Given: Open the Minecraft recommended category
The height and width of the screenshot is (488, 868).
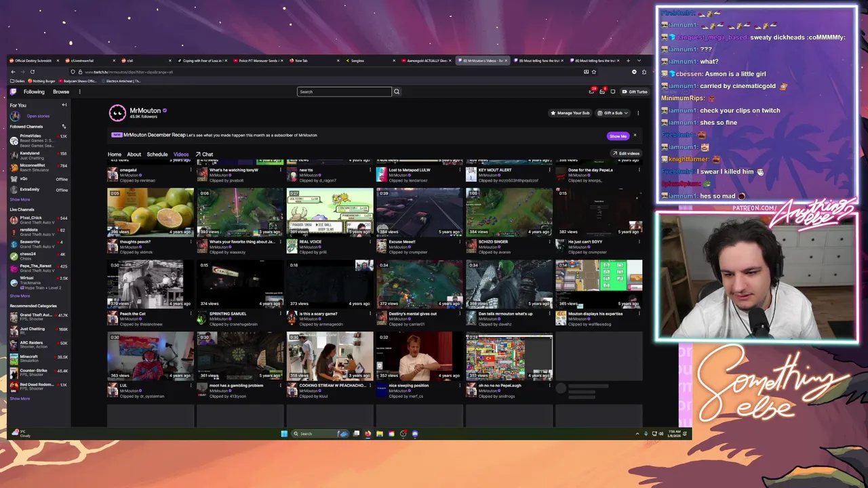Looking at the screenshot, I should [39, 358].
